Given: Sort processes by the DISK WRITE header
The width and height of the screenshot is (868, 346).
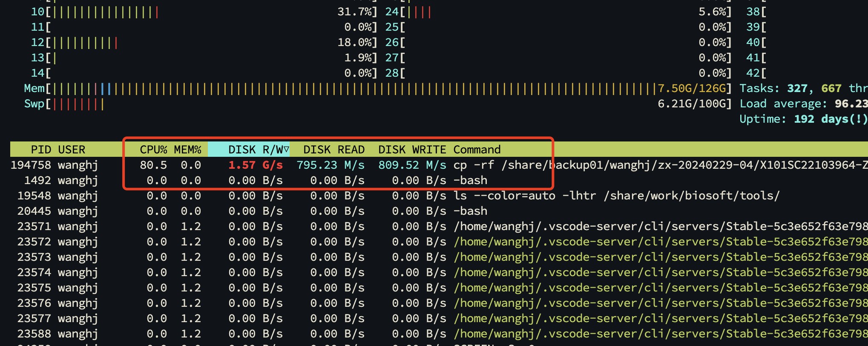Looking at the screenshot, I should 412,150.
